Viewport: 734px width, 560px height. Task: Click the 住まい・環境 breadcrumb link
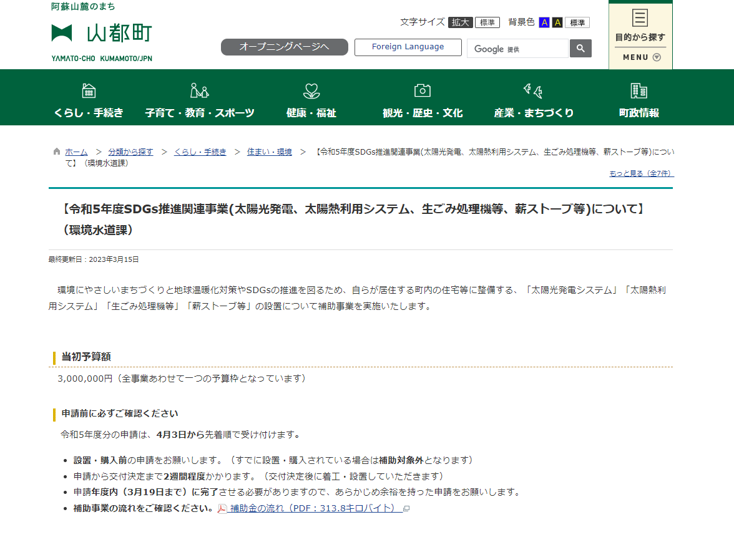(x=269, y=152)
